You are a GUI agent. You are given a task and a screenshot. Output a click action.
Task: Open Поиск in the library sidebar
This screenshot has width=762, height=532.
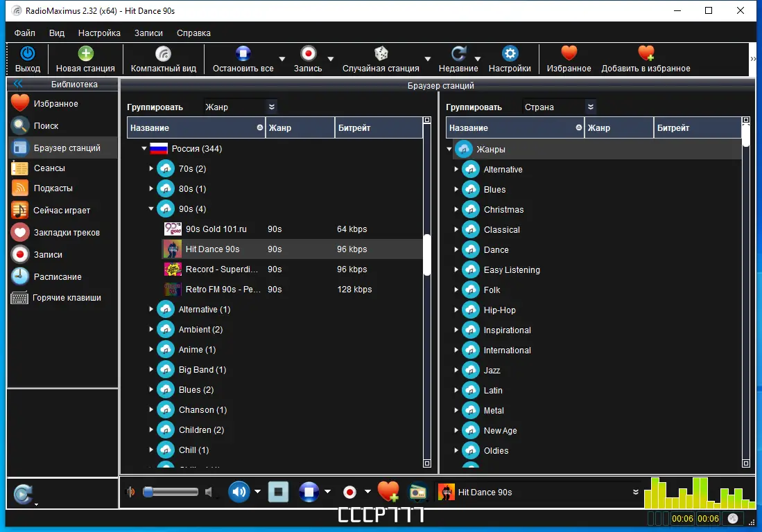tap(62, 125)
